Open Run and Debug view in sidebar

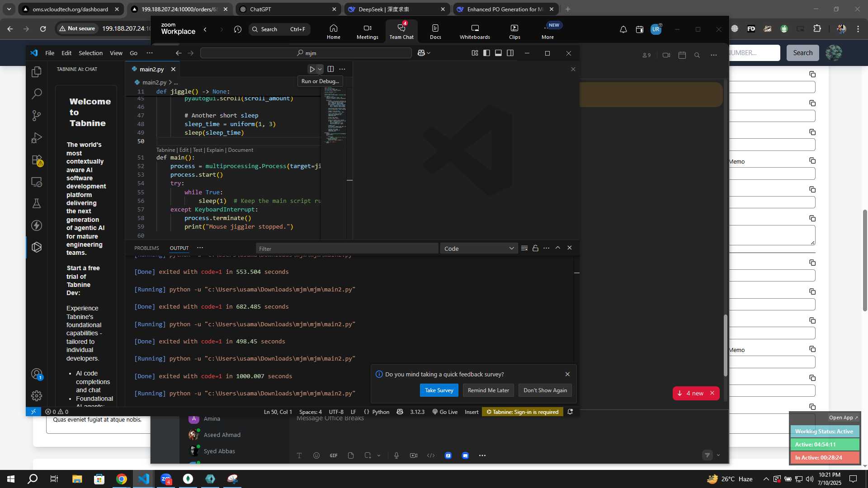37,138
